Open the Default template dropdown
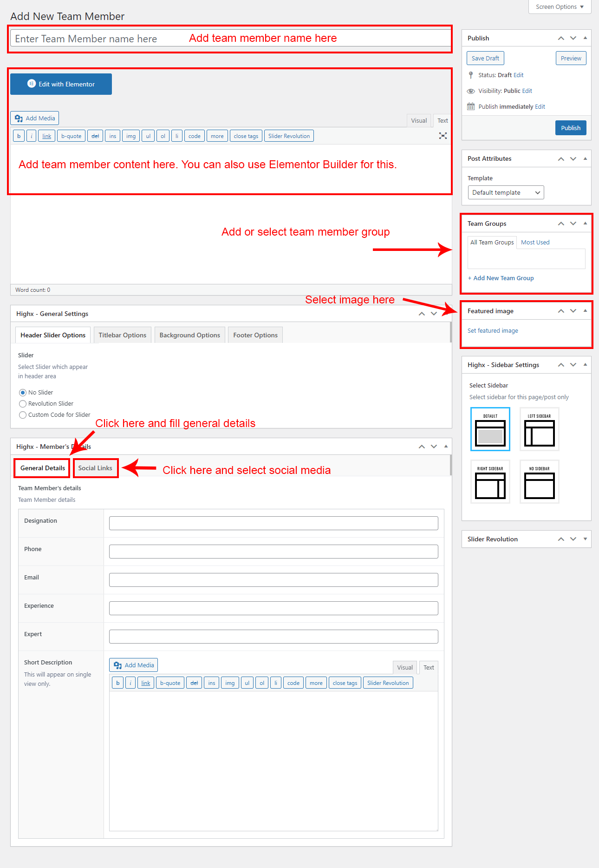599x868 pixels. (x=506, y=192)
